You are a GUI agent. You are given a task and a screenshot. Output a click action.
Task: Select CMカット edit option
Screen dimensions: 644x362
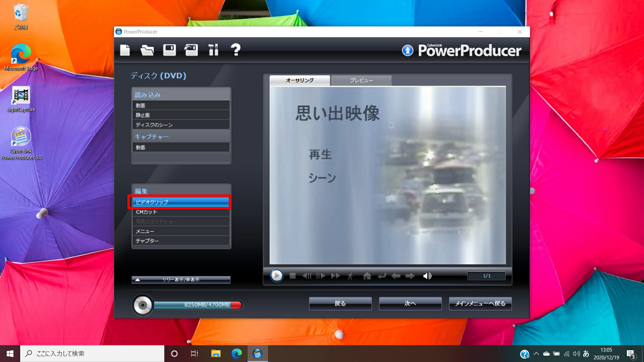pyautogui.click(x=181, y=212)
